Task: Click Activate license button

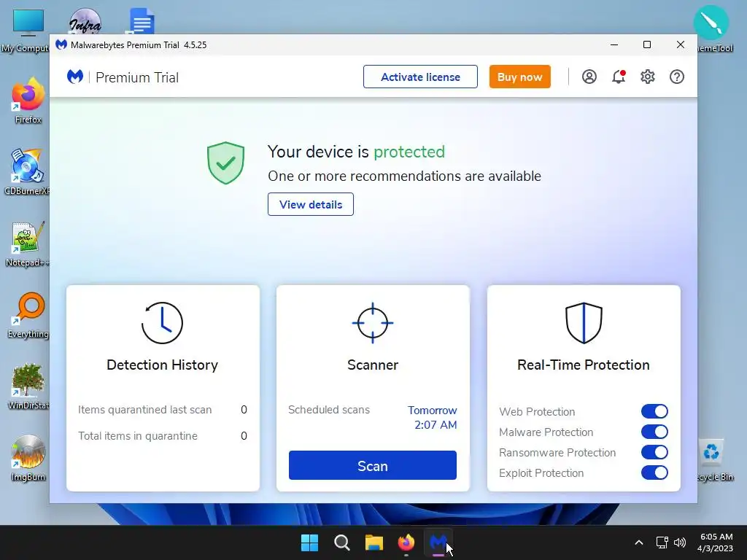Action: click(x=420, y=77)
